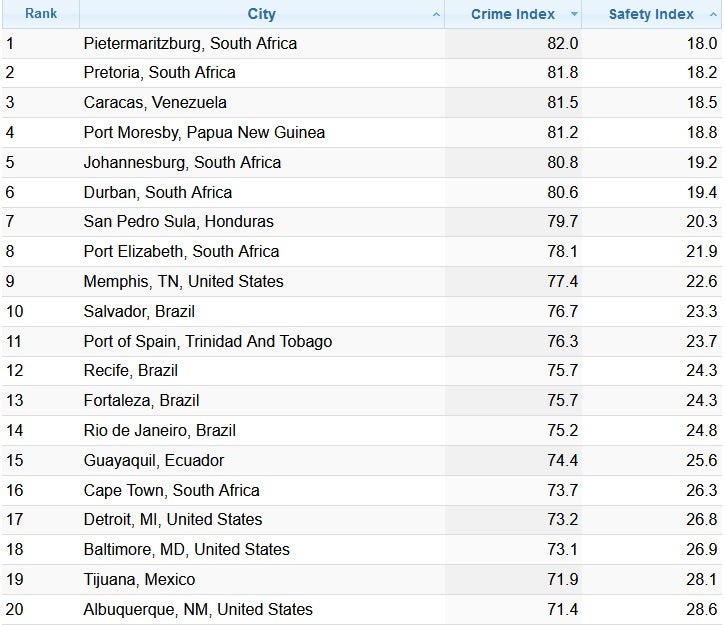The image size is (725, 625).
Task: Select Port Moresby, Papua New Guinea
Action: click(204, 132)
